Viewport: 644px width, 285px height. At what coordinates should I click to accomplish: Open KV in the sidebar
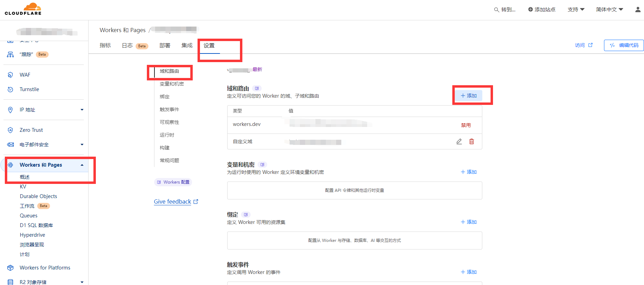point(23,187)
